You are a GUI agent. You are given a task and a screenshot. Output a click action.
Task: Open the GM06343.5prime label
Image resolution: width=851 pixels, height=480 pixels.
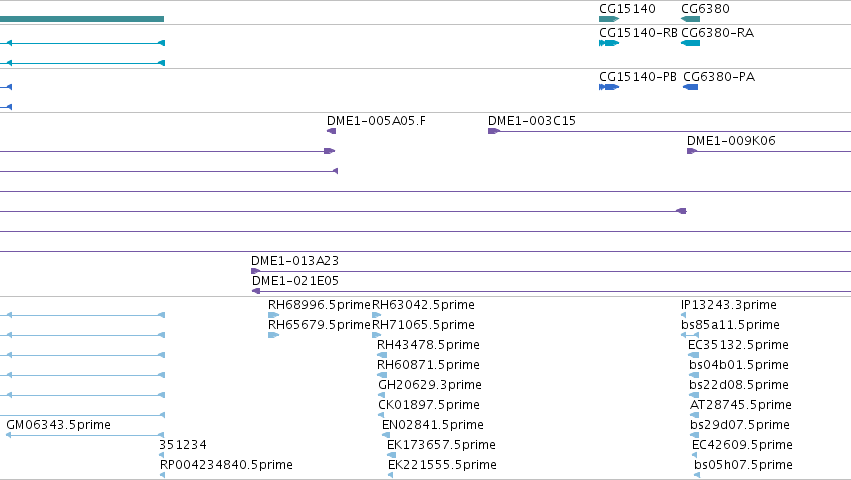[x=59, y=425]
